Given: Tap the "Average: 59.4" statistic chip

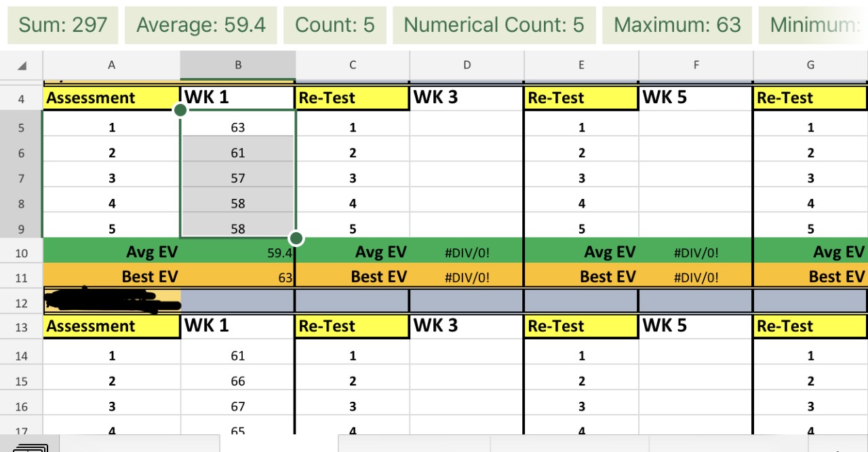Looking at the screenshot, I should coord(201,25).
